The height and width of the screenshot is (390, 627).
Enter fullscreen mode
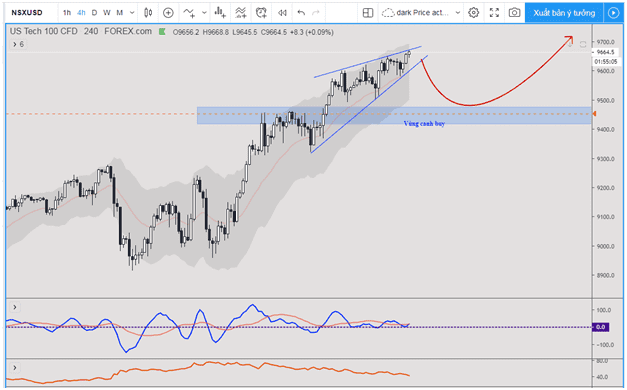[x=494, y=13]
